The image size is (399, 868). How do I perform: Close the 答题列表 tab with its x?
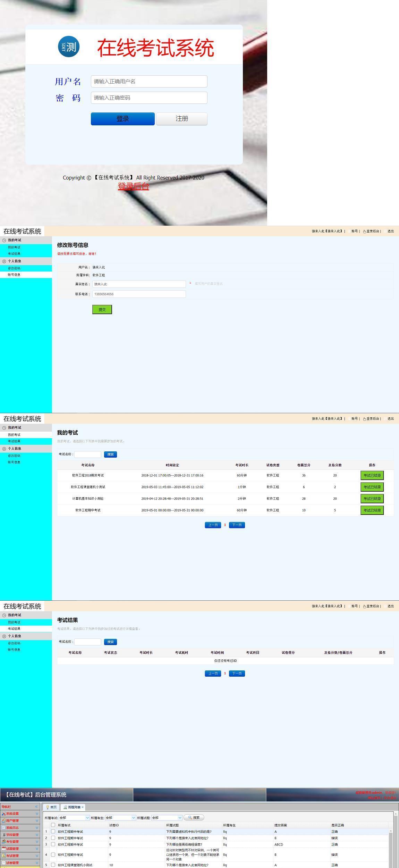point(83,807)
